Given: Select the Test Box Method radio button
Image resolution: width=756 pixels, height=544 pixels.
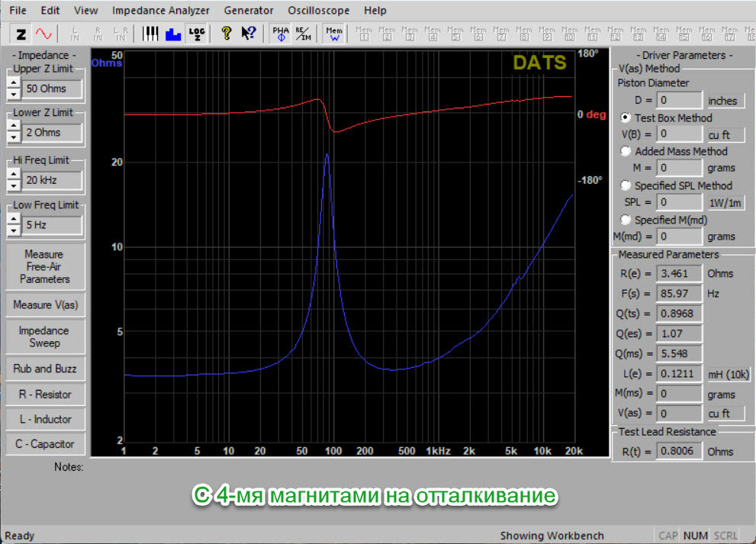Looking at the screenshot, I should point(626,118).
